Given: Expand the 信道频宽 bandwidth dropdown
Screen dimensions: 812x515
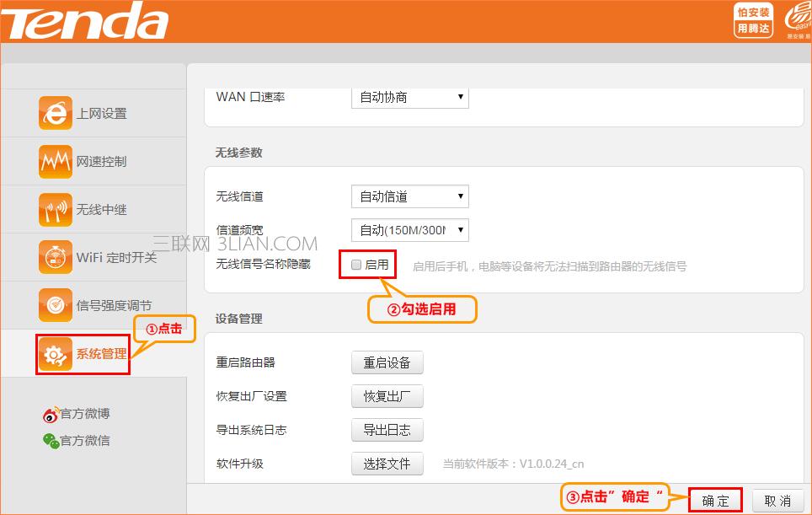Looking at the screenshot, I should tap(409, 229).
